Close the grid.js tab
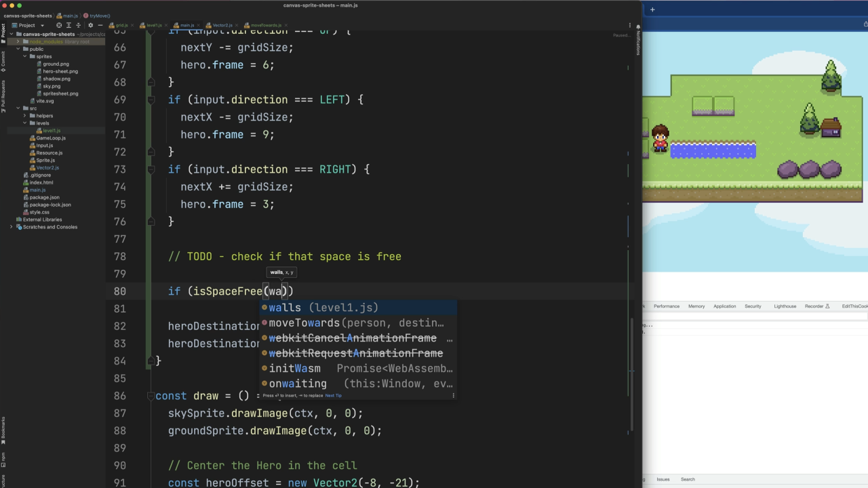 coord(132,25)
